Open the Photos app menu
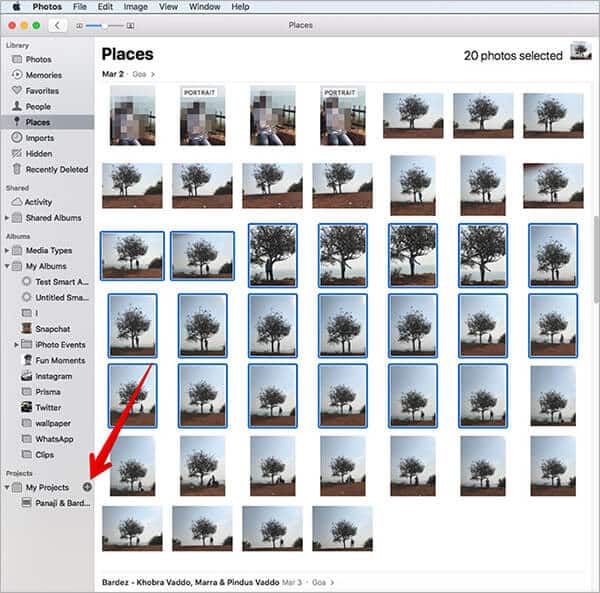 tap(47, 7)
